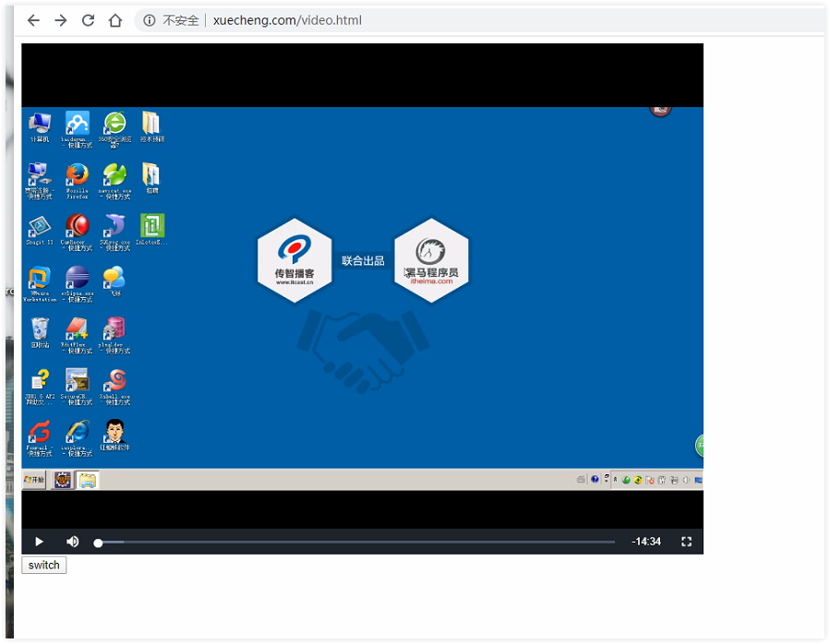The image size is (830, 644).
Task: Click the Foxmail shortcut icon
Action: (x=40, y=437)
